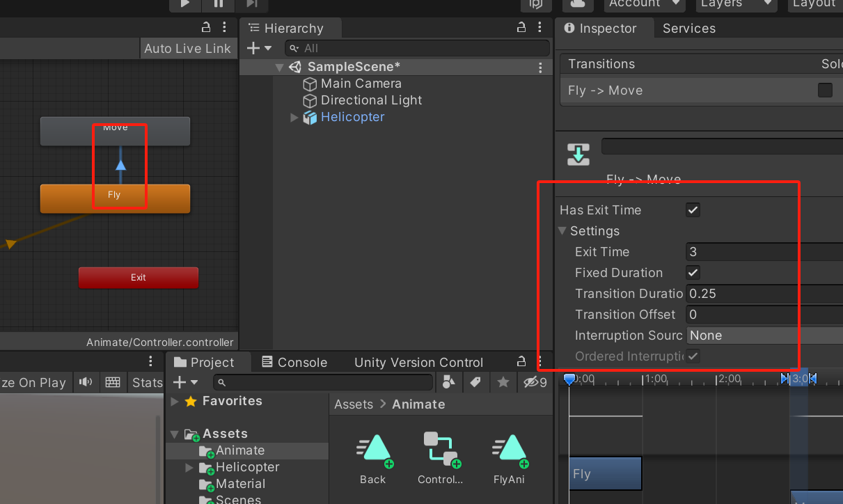The width and height of the screenshot is (843, 504).
Task: Open the Animator panel options menu
Action: pyautogui.click(x=224, y=28)
